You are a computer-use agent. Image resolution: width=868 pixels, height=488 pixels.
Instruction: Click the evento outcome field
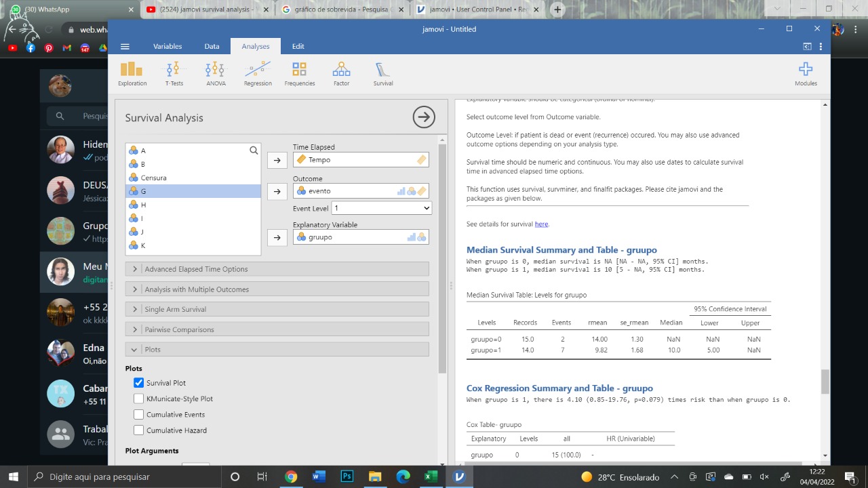[x=361, y=191]
